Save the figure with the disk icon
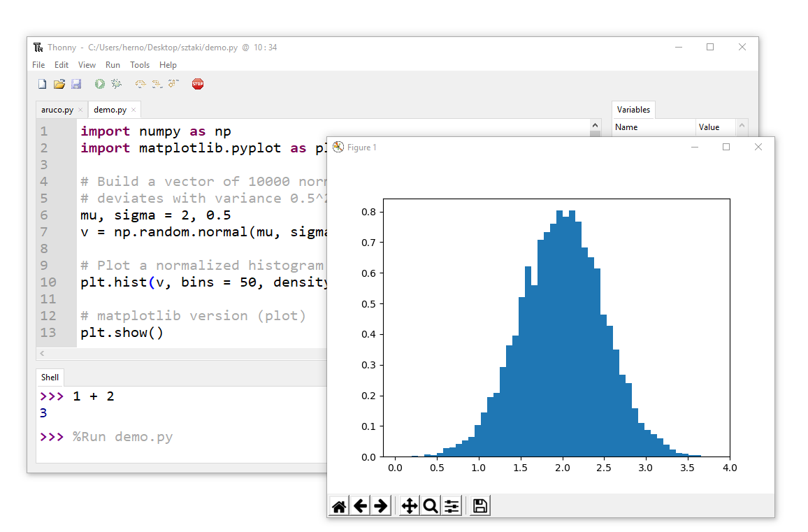 point(479,506)
